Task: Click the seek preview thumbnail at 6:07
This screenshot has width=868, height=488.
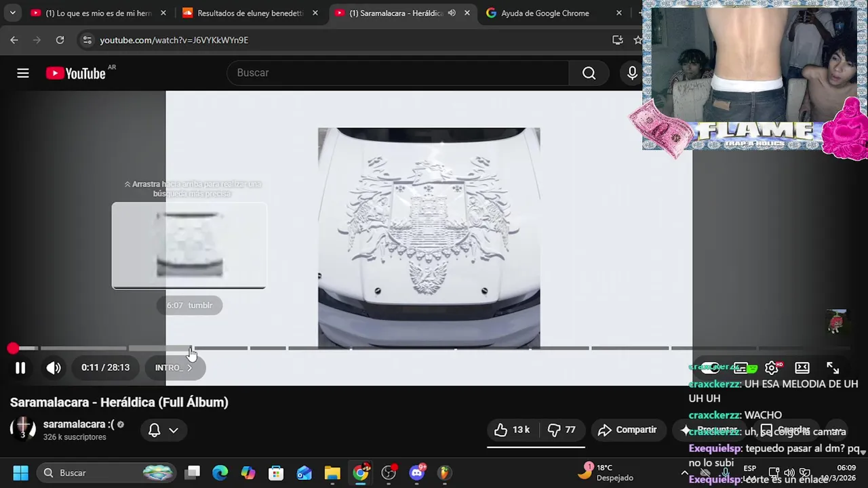Action: coord(189,245)
